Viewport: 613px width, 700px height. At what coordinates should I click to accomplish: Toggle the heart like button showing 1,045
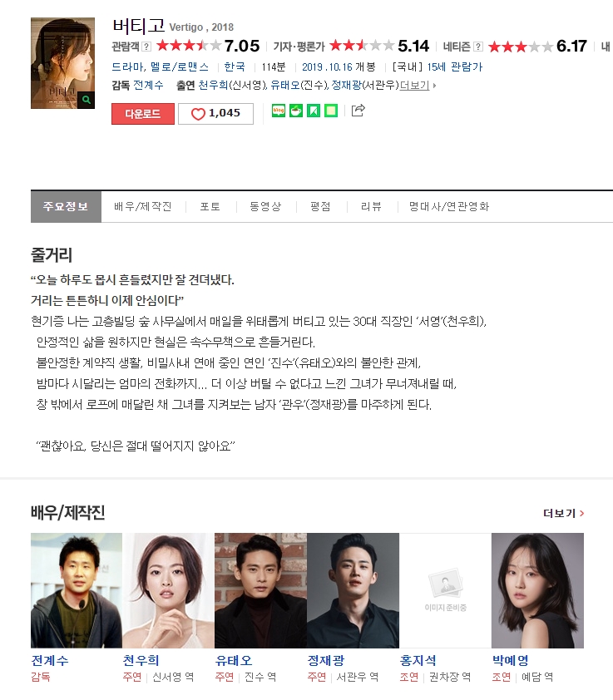coord(215,114)
